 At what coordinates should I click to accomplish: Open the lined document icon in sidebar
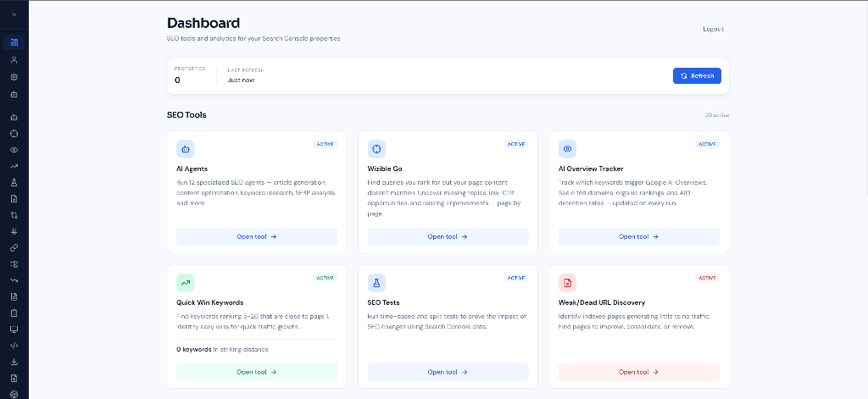coord(14,296)
